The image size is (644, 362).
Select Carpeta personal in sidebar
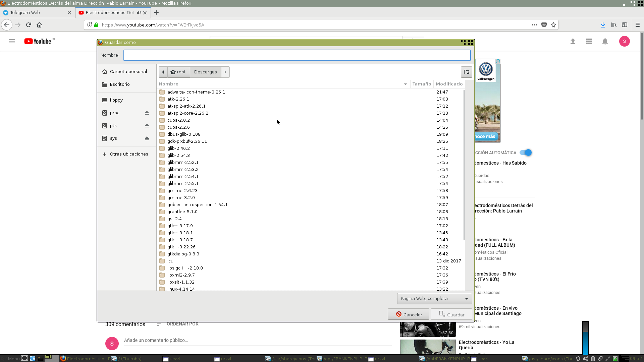(126, 72)
